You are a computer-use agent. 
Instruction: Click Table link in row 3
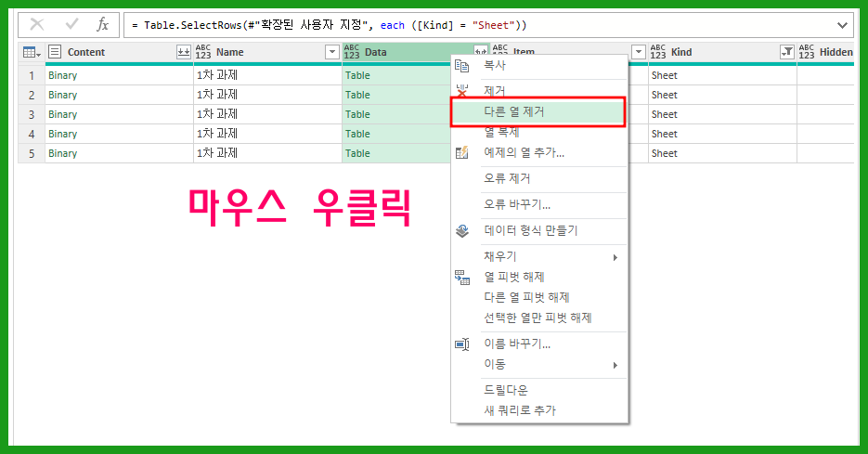357,114
